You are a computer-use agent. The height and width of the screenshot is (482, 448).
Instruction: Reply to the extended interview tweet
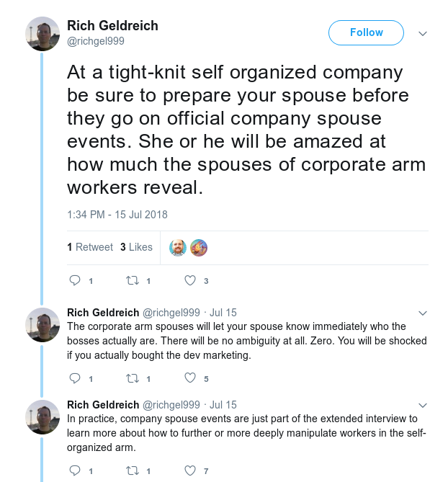click(75, 470)
